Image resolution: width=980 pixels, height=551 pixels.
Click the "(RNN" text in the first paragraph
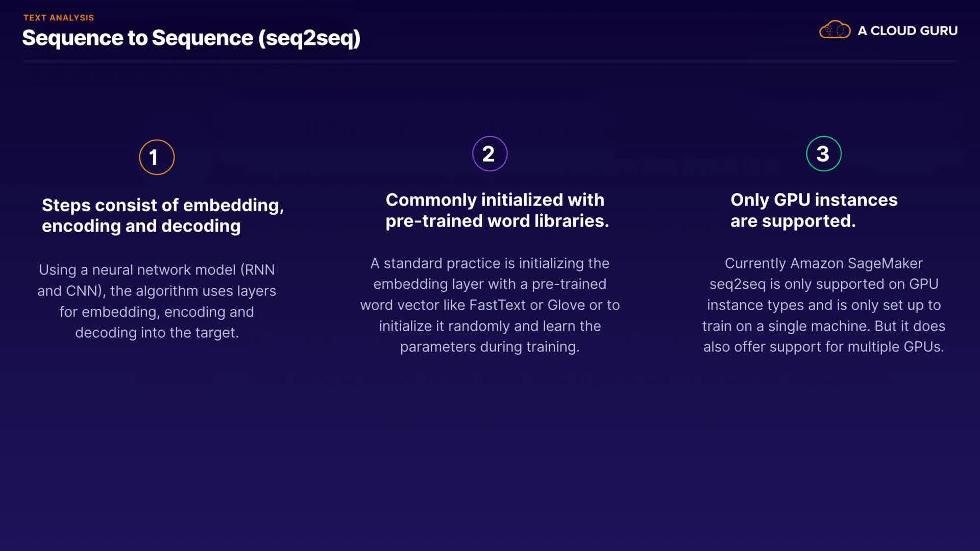click(x=257, y=270)
